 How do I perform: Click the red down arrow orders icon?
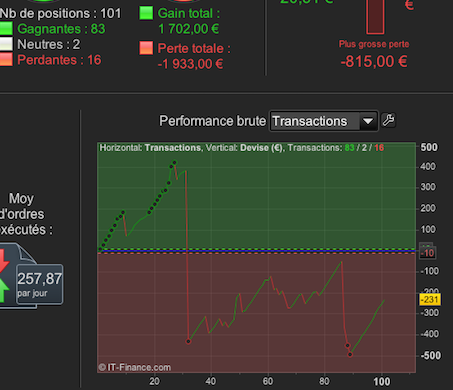(3, 261)
